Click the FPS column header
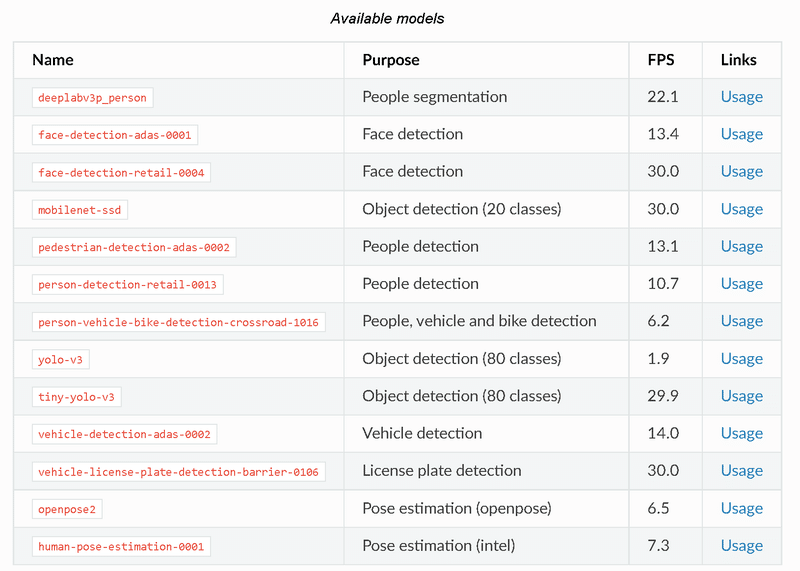The image size is (800, 571). 661,60
